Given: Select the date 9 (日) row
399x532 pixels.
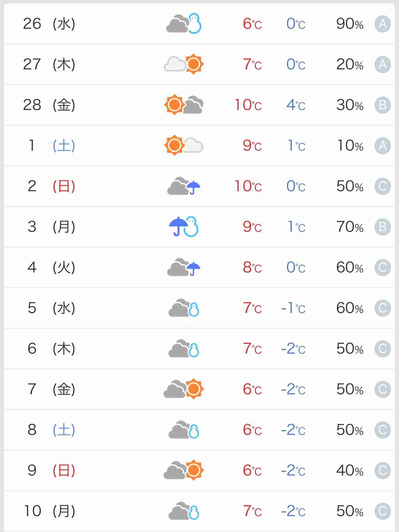Looking at the screenshot, I should click(x=199, y=470).
